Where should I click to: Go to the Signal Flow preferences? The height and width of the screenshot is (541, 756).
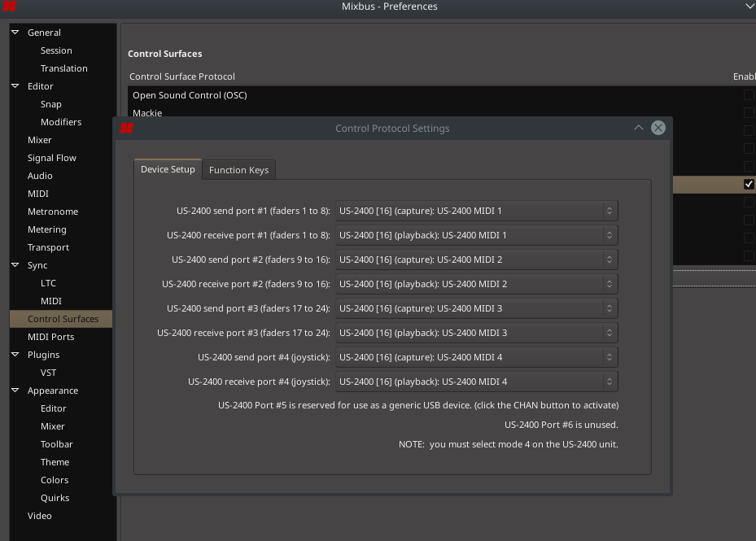tap(51, 158)
